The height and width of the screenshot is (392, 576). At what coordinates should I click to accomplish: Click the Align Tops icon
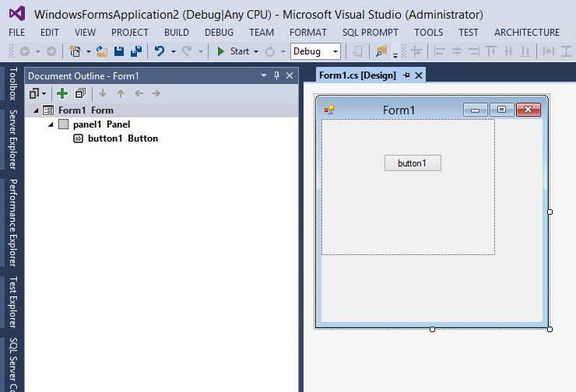pos(491,51)
